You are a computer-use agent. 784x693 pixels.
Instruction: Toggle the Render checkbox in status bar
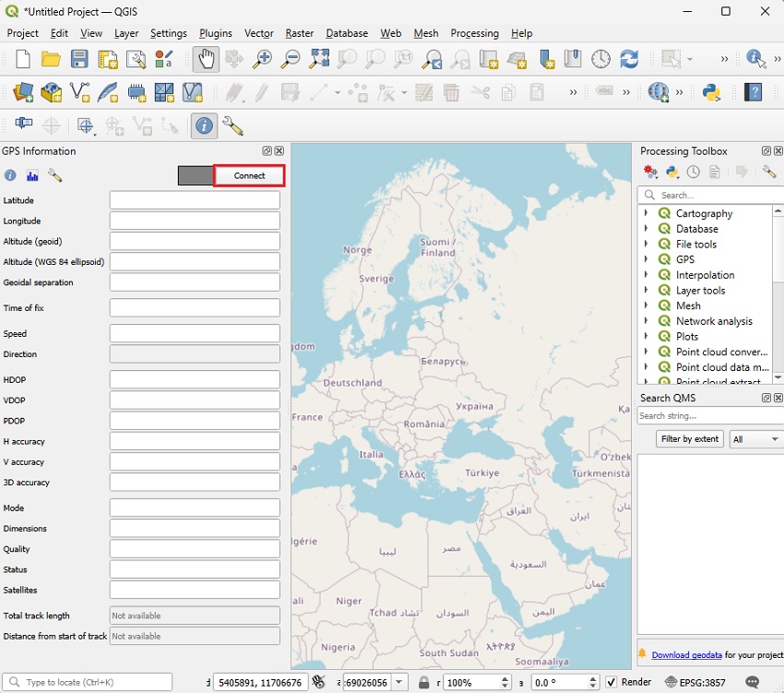pyautogui.click(x=611, y=682)
